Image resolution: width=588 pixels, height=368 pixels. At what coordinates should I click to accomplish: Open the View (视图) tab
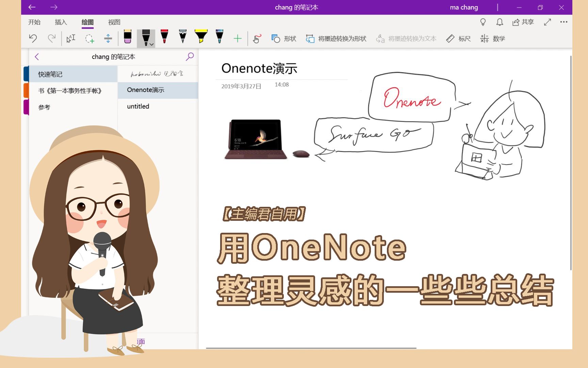pyautogui.click(x=114, y=22)
